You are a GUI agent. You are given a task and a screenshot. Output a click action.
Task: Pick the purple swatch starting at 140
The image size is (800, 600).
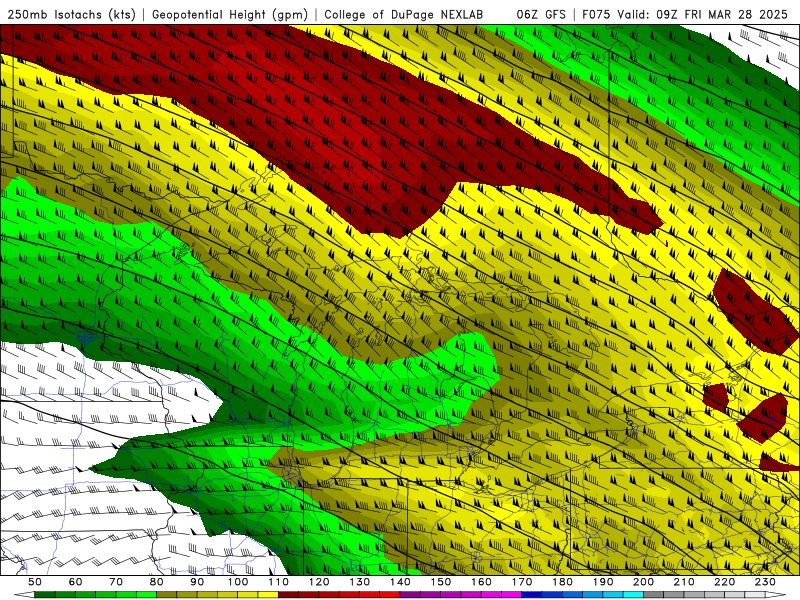(x=410, y=594)
